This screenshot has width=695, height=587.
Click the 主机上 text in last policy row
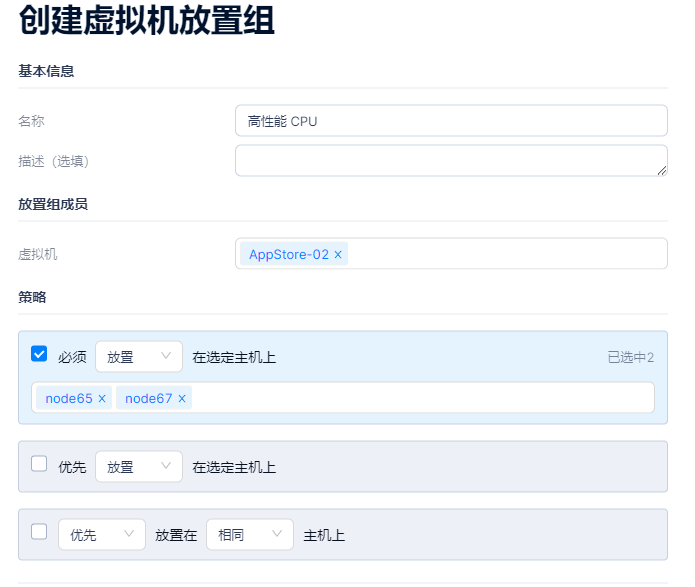click(324, 536)
